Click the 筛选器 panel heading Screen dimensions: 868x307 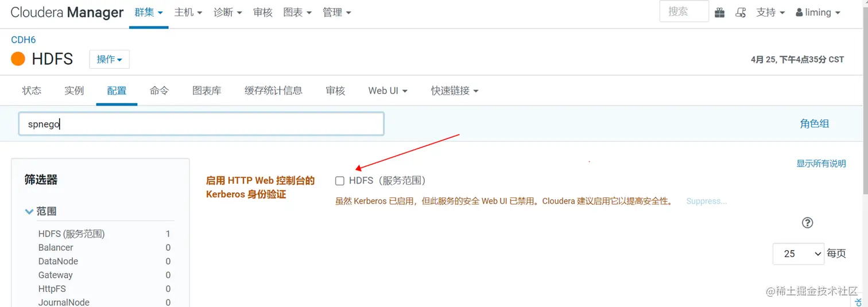[41, 180]
